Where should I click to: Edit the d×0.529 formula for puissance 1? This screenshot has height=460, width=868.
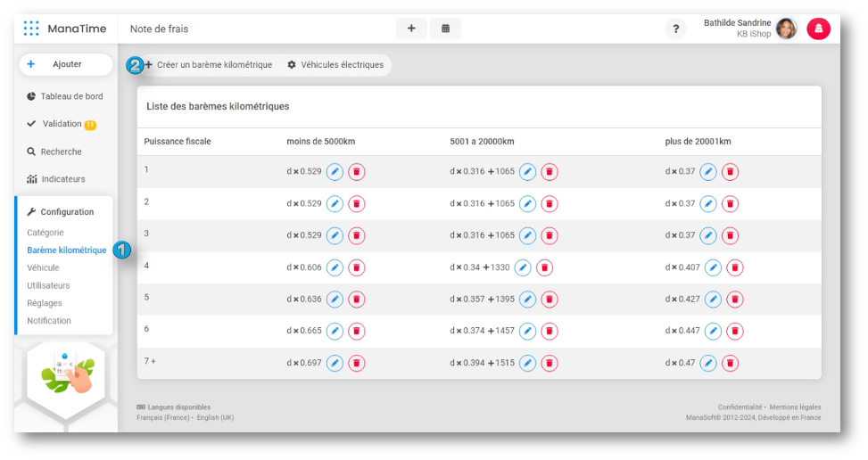point(335,172)
